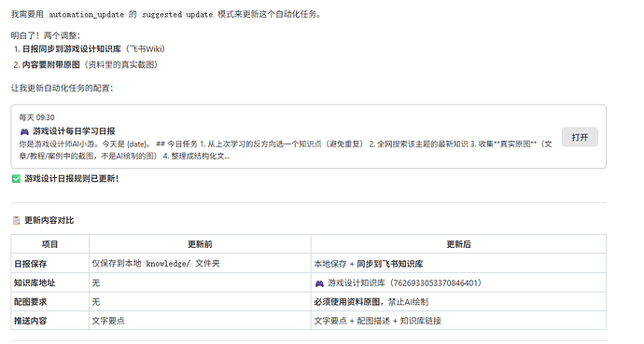Click the automation card description text
This screenshot has height=344, width=644.
pos(286,150)
